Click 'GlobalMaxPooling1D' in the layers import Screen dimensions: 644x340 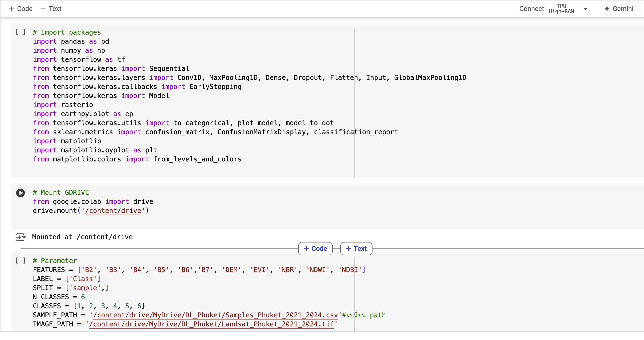click(x=430, y=78)
